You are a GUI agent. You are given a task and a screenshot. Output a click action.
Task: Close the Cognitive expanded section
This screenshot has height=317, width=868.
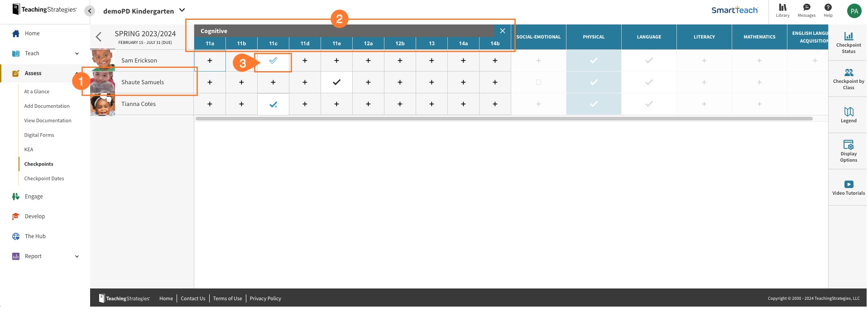[502, 31]
